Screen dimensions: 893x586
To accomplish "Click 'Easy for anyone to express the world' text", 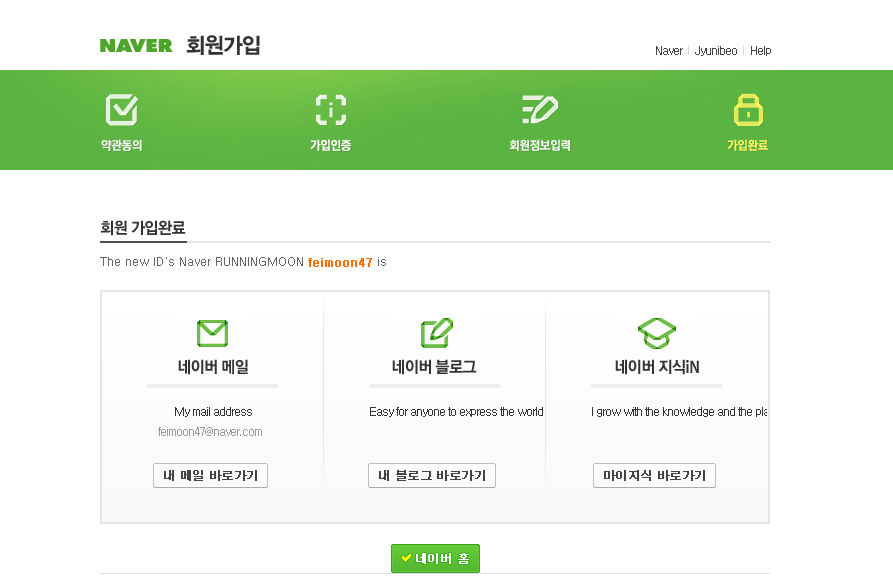I will [x=456, y=412].
